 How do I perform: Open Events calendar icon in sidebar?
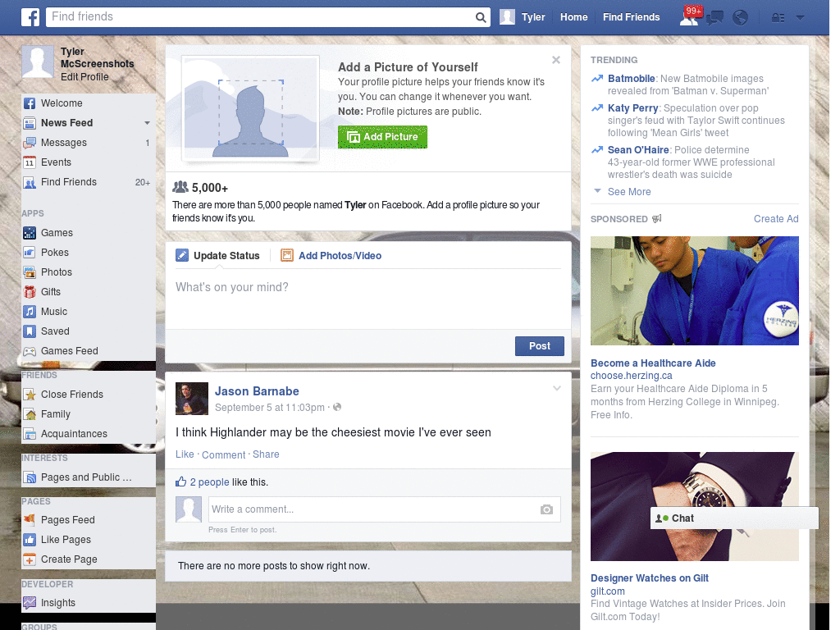click(x=30, y=162)
